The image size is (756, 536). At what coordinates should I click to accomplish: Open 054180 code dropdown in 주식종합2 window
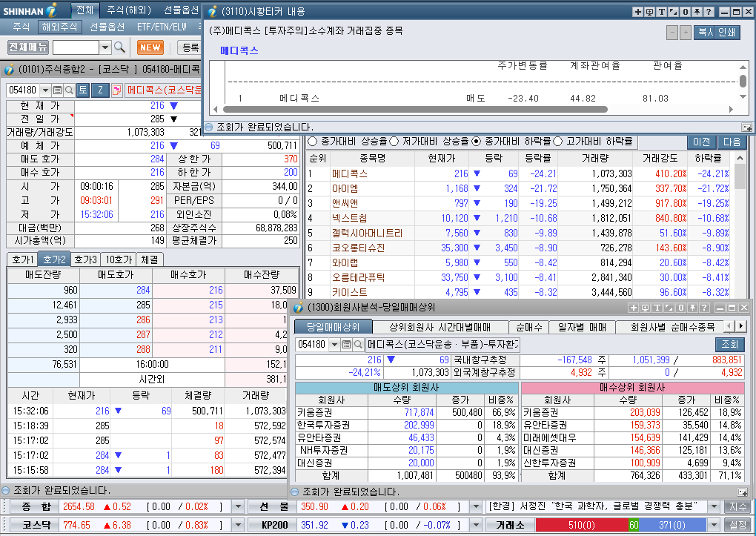[x=45, y=90]
